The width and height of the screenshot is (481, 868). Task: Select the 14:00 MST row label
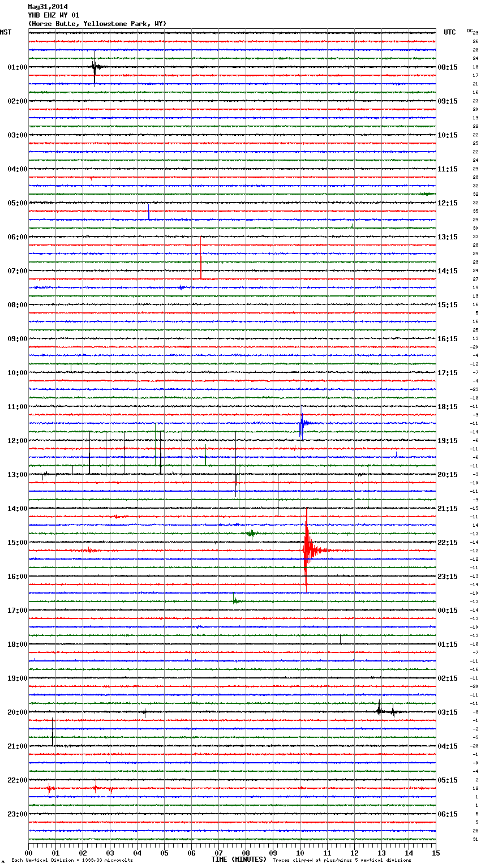pyautogui.click(x=18, y=509)
